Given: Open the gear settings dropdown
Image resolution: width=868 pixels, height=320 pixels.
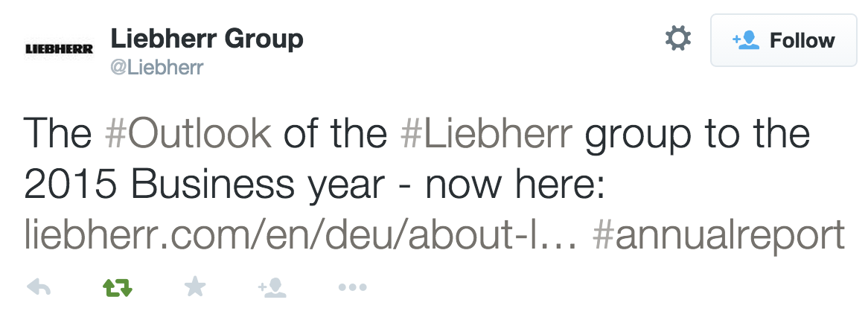Looking at the screenshot, I should pos(677,39).
